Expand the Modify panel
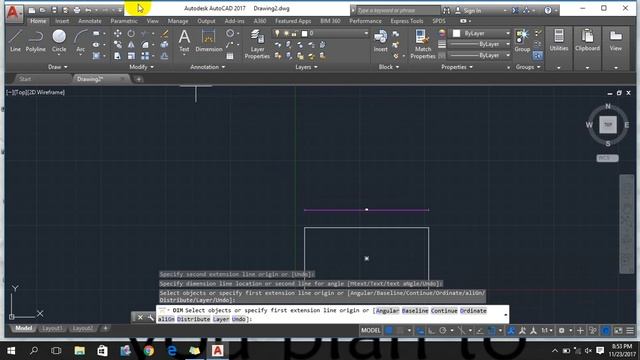The height and width of the screenshot is (360, 640). click(142, 67)
